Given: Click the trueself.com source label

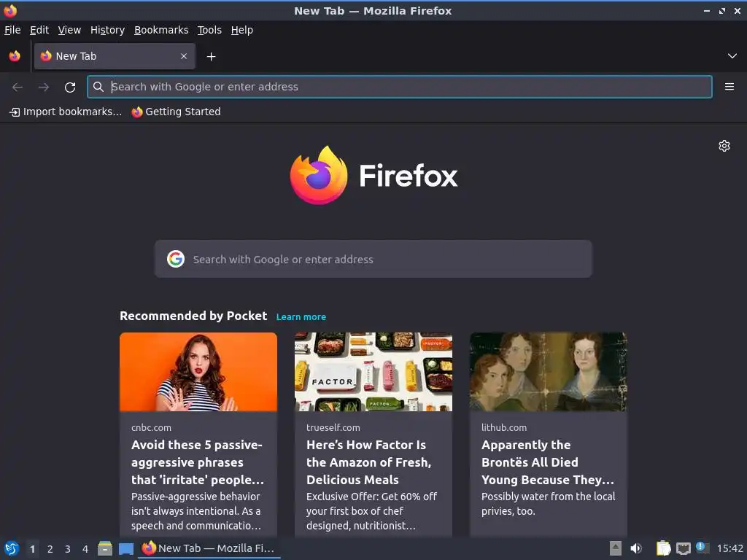Looking at the screenshot, I should 333,427.
